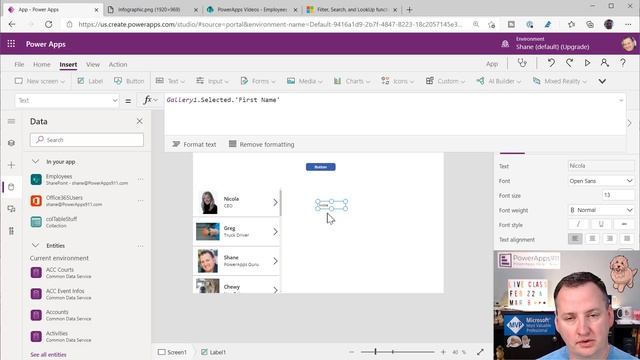This screenshot has width=640, height=360.
Task: Open the File menu
Action: tap(19, 64)
